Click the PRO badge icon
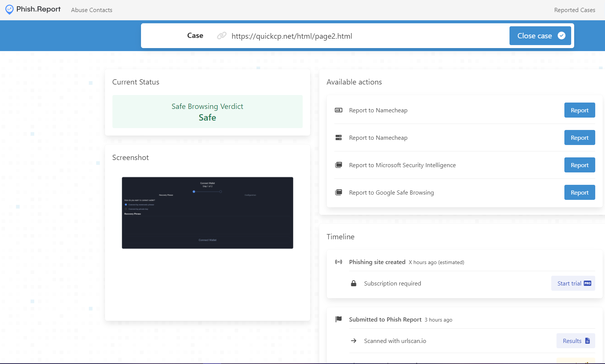This screenshot has width=605, height=364. coord(587,283)
